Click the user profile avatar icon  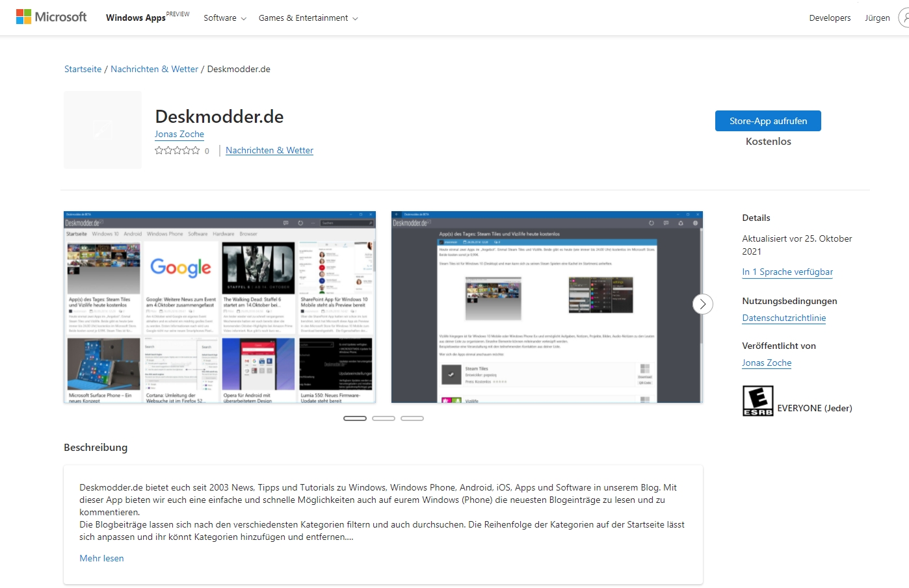[904, 18]
